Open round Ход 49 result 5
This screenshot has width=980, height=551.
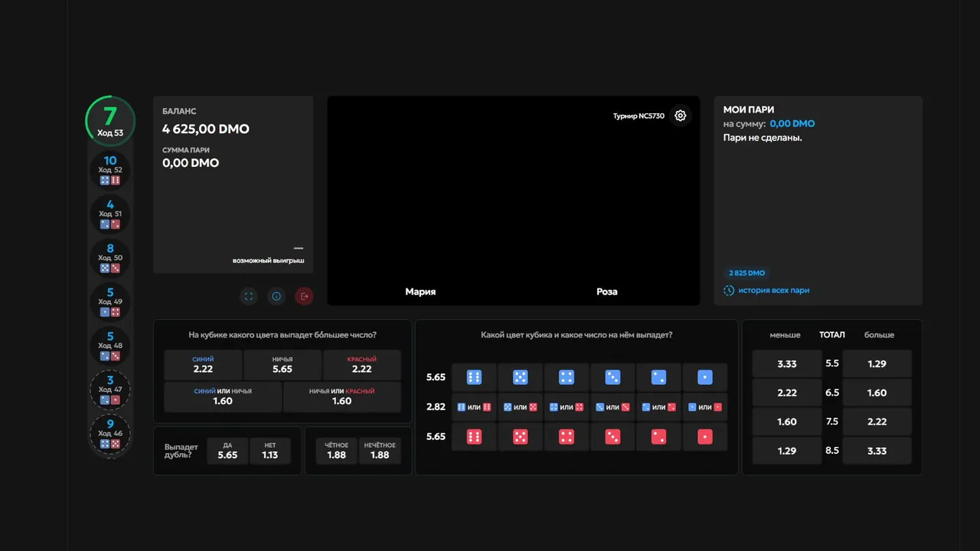coord(110,302)
